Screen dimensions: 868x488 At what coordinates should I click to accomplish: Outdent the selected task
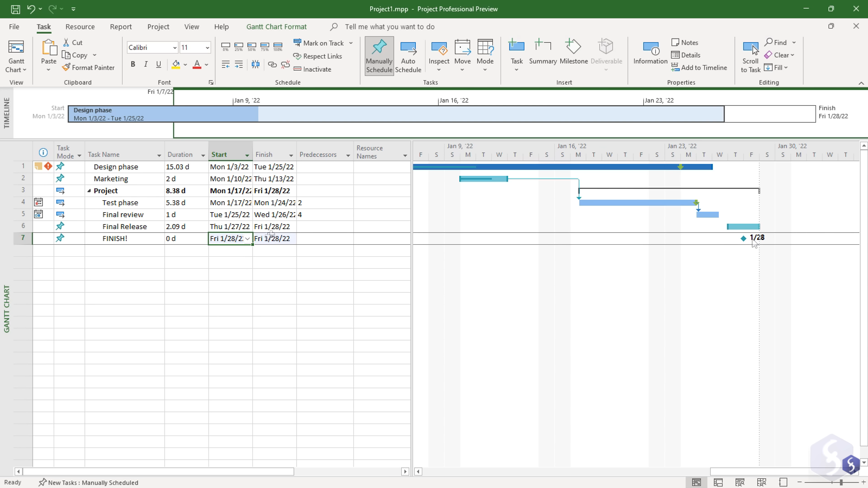(x=226, y=64)
